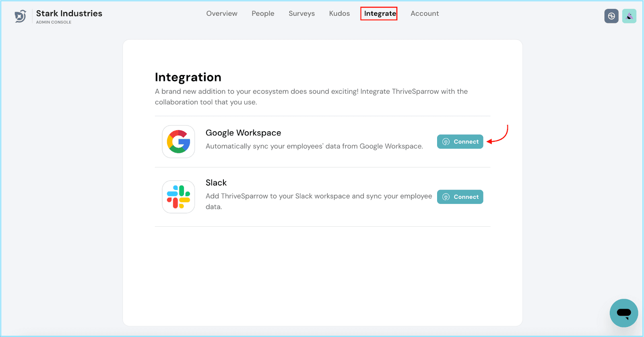Viewport: 644px width, 337px height.
Task: Go to the Overview tab
Action: coord(222,14)
